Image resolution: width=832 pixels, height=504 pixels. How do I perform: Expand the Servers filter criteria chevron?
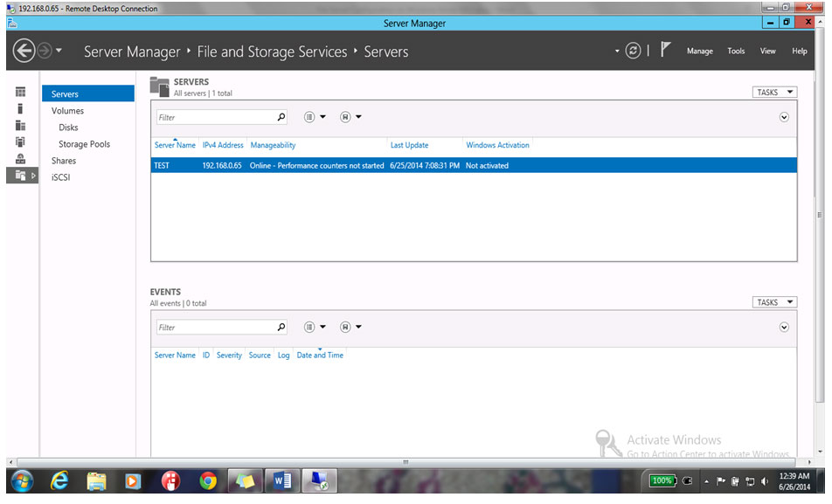click(784, 117)
